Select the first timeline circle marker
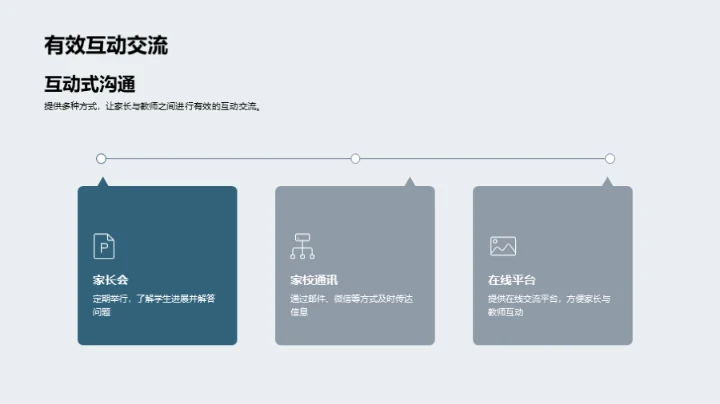 pyautogui.click(x=101, y=159)
